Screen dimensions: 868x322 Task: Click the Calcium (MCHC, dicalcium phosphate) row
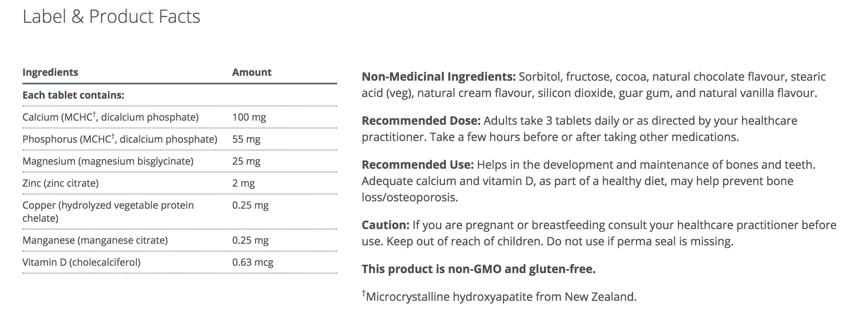[x=110, y=117]
